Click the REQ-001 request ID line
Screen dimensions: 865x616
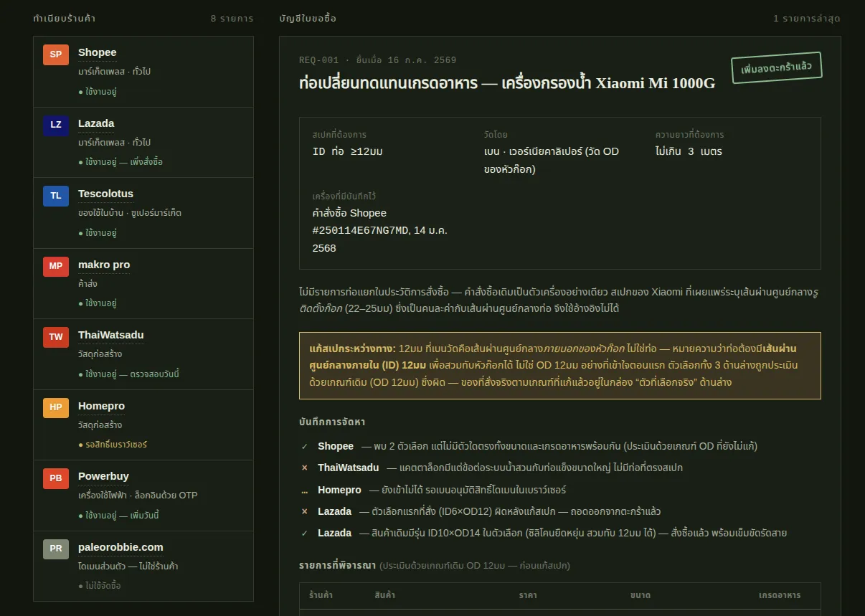(377, 60)
